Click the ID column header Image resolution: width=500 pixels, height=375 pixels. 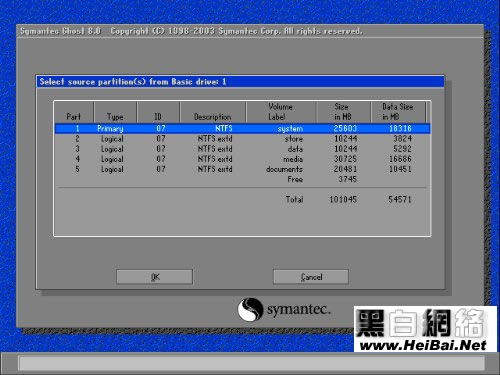[158, 112]
